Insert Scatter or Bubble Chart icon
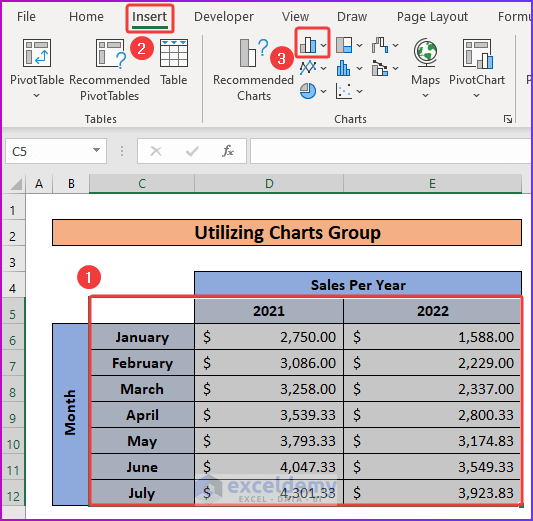 click(x=344, y=91)
